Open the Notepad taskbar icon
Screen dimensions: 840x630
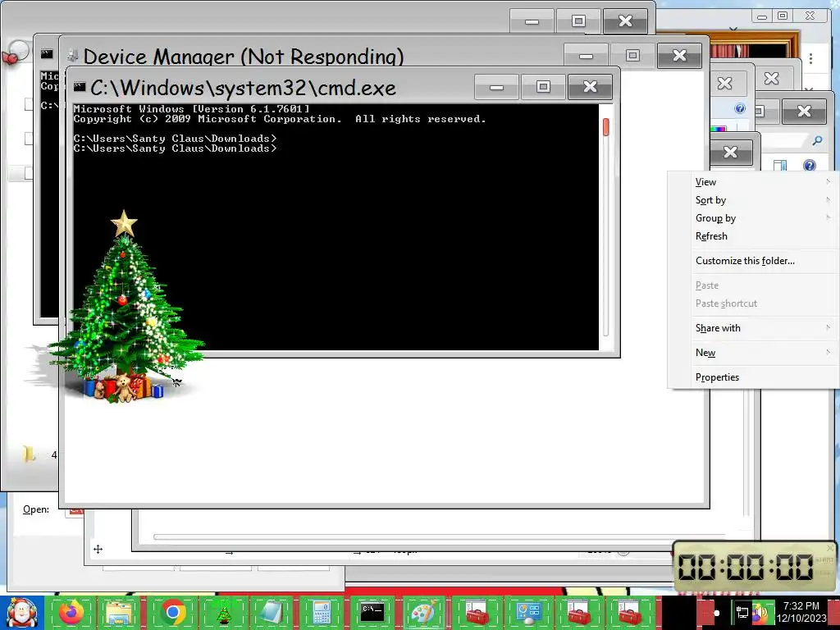point(272,613)
